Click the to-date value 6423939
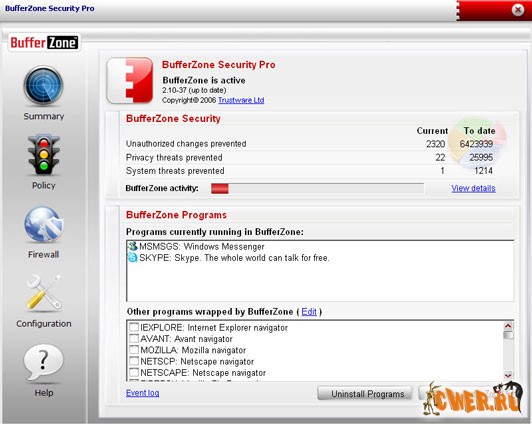This screenshot has width=532, height=424. click(476, 144)
